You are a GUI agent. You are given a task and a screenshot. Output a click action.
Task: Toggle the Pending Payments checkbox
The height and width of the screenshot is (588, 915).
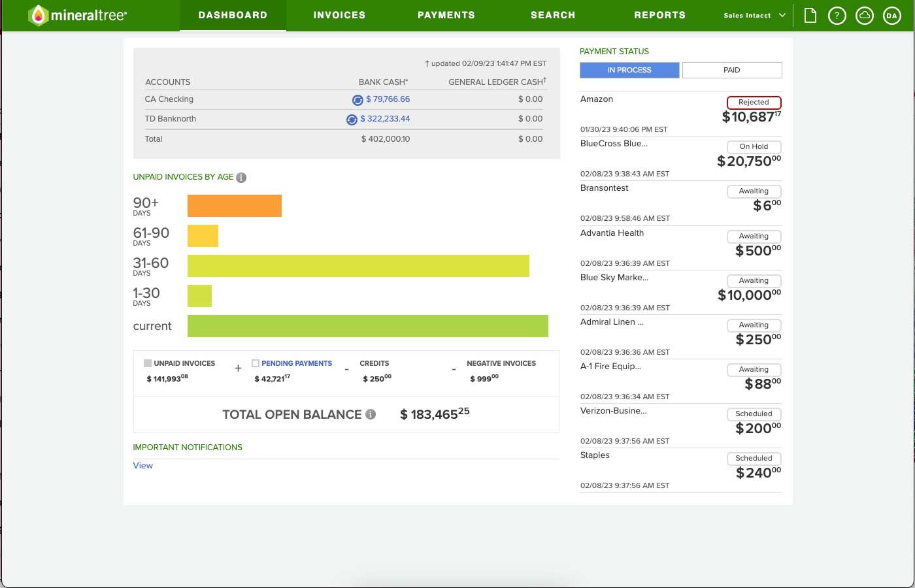(256, 363)
